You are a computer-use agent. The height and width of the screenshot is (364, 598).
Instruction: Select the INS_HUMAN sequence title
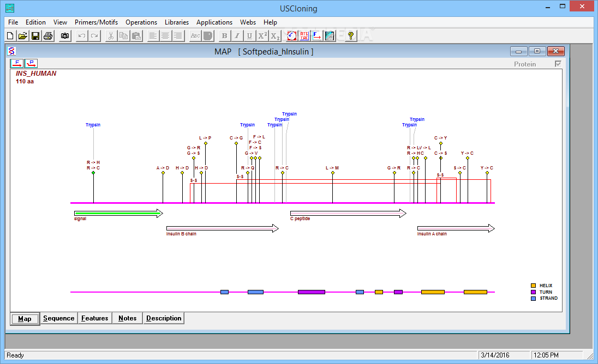click(x=36, y=74)
